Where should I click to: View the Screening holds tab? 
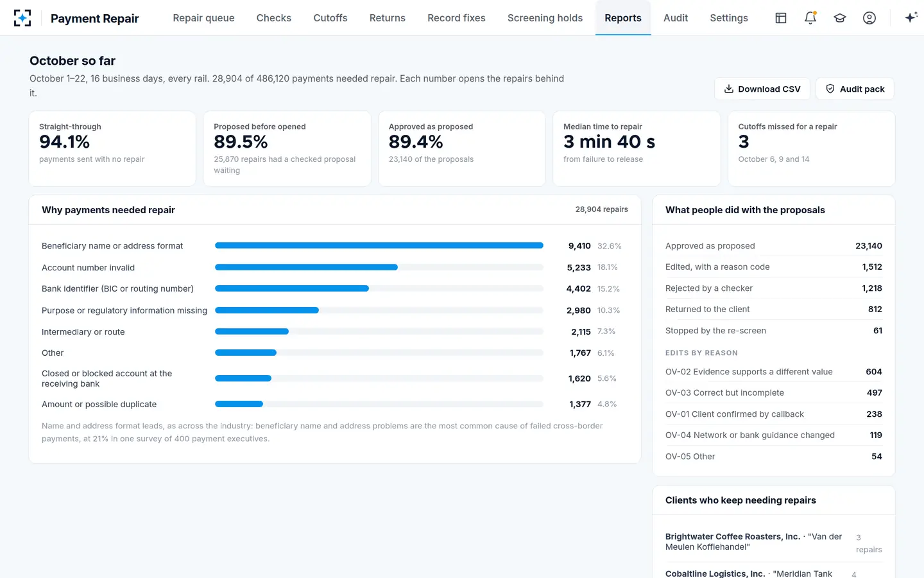[545, 18]
